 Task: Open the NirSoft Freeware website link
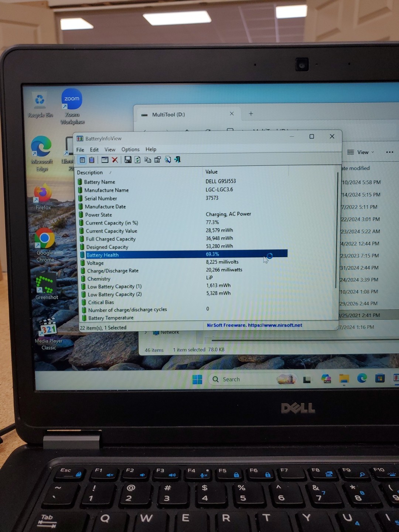pyautogui.click(x=255, y=325)
